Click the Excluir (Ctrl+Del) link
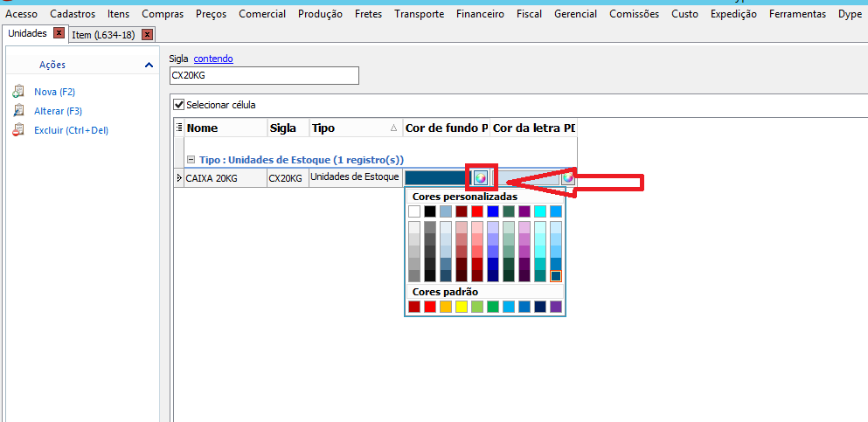The image size is (868, 422). [72, 130]
